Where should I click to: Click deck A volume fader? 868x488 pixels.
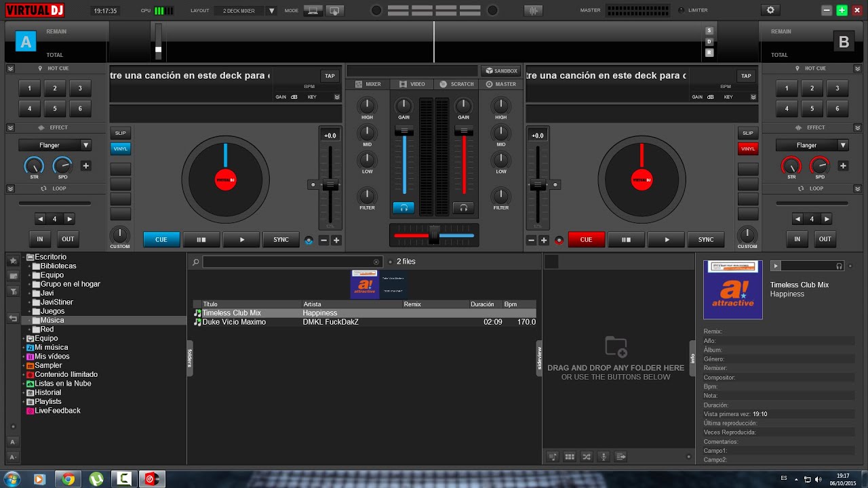coord(404,129)
